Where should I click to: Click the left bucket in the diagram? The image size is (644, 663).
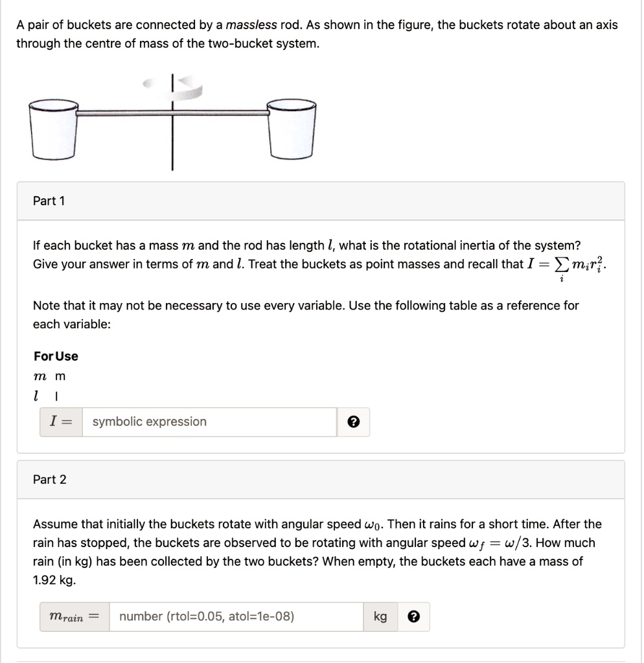(x=53, y=129)
